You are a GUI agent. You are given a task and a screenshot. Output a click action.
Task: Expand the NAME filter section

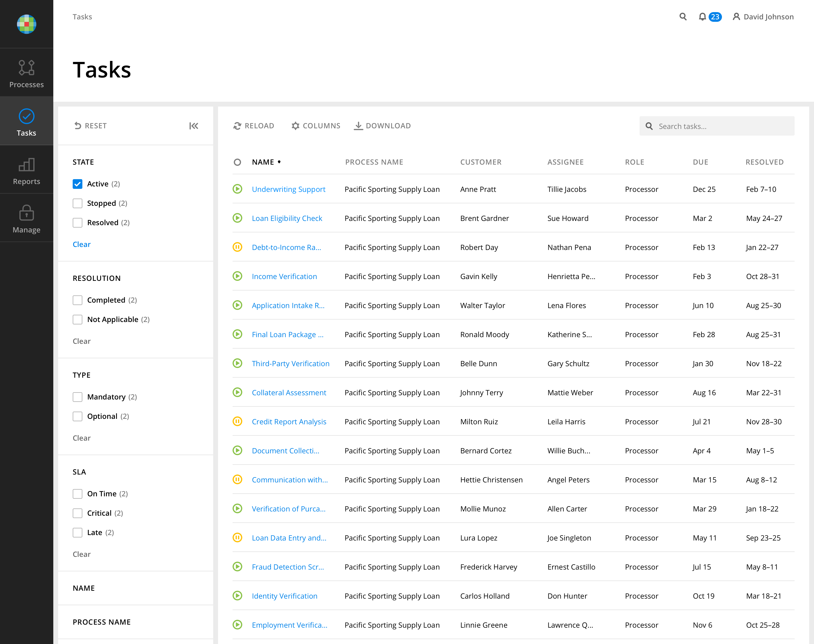tap(84, 588)
